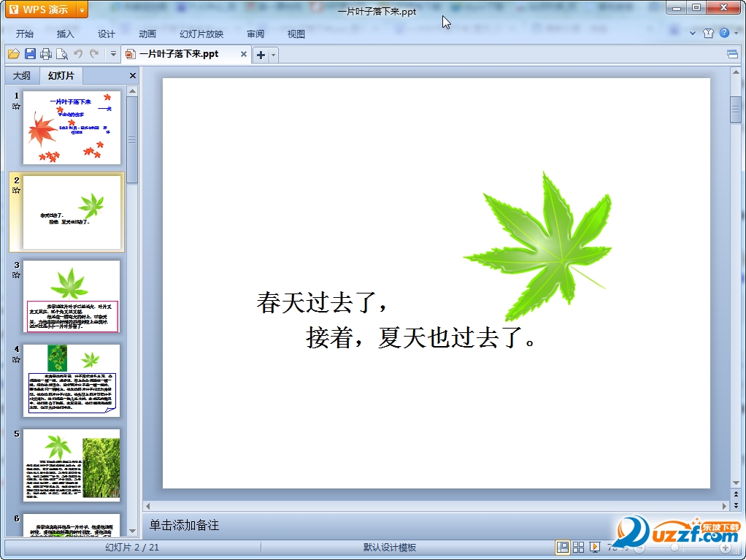Save the presentation with the floppy disk icon
746x560 pixels.
pyautogui.click(x=30, y=54)
